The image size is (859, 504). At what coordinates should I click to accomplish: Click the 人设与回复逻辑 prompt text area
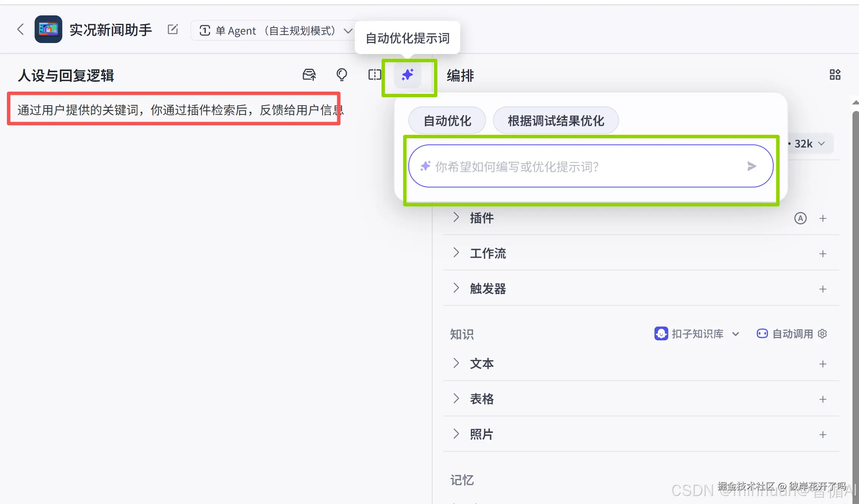pyautogui.click(x=173, y=110)
